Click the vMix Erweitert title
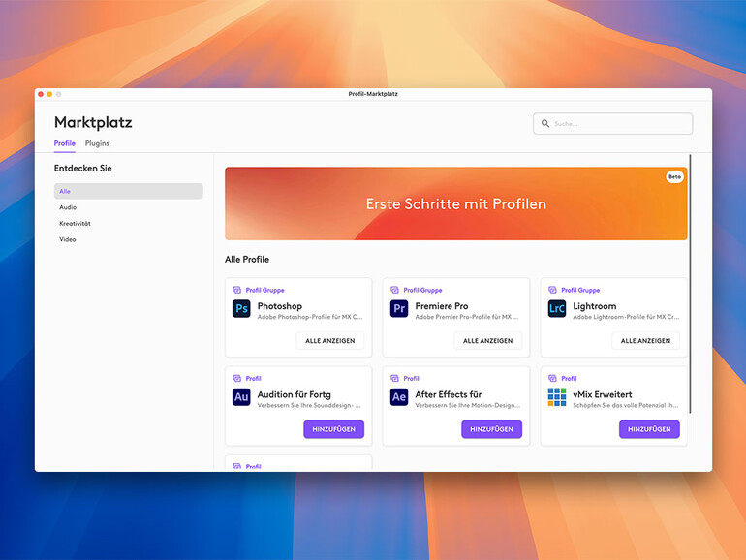746x560 pixels. pos(603,394)
